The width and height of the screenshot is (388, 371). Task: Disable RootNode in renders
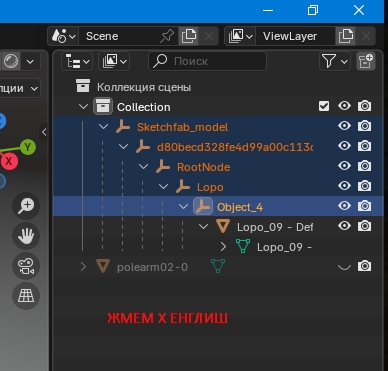365,166
